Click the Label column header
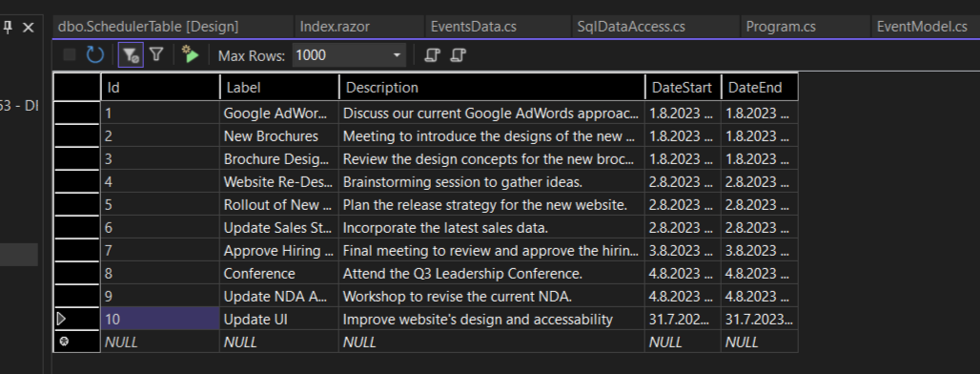 [x=279, y=87]
